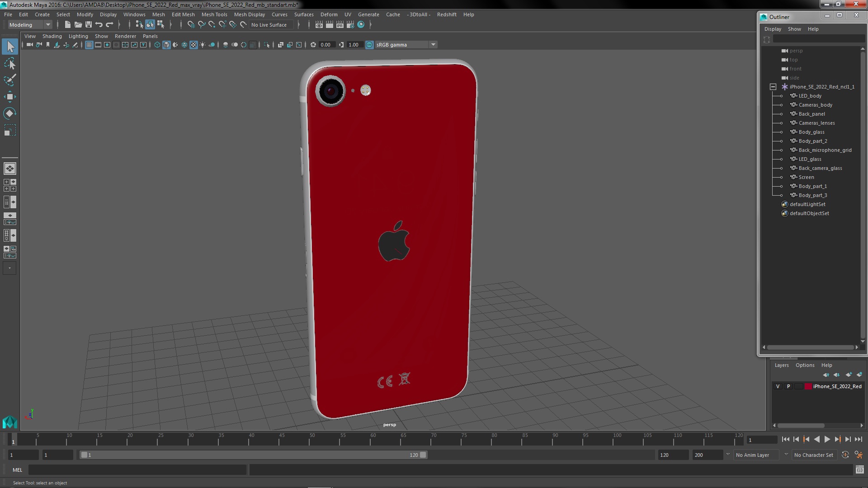This screenshot has height=488, width=868.
Task: Click the MEL command input field
Action: (137, 470)
